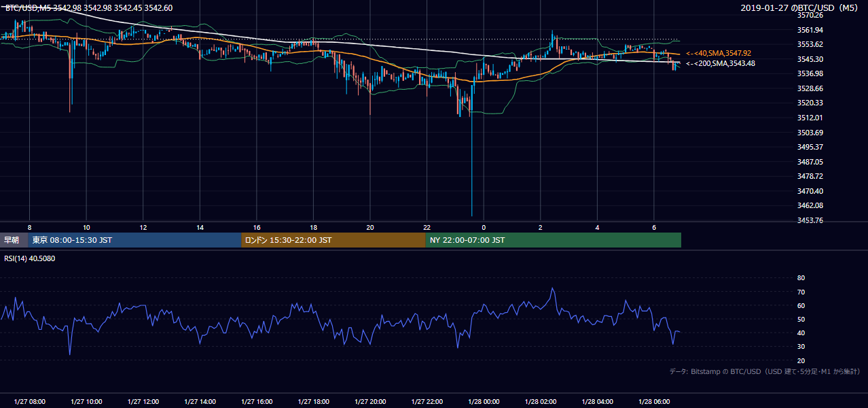Click RSI scale value 30
The width and height of the screenshot is (868, 408).
801,347
